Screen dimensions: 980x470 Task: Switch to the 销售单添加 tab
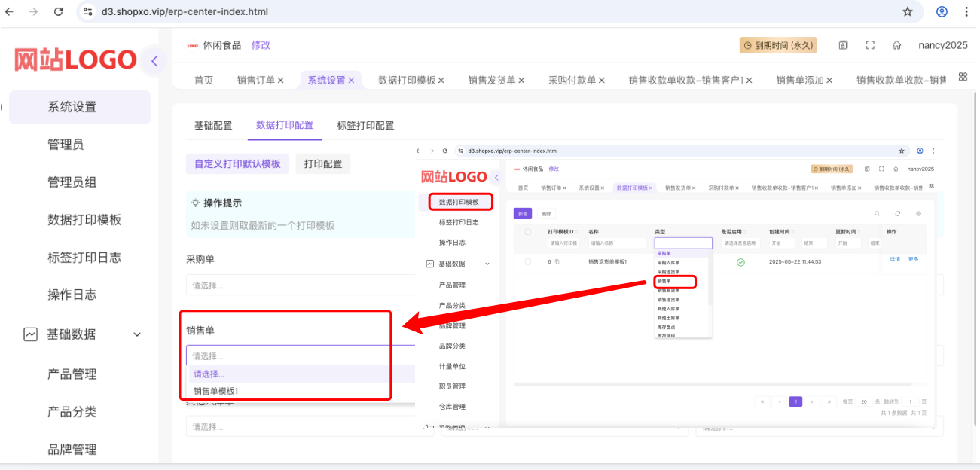pos(800,80)
